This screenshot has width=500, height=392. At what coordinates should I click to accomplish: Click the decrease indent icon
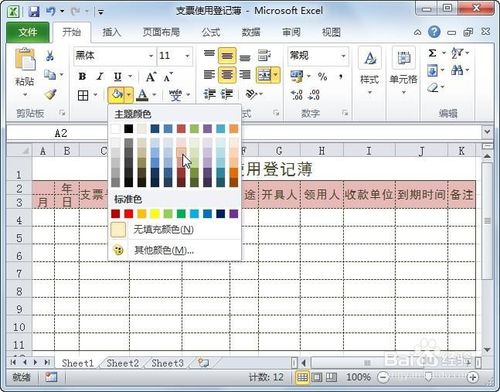coord(210,95)
